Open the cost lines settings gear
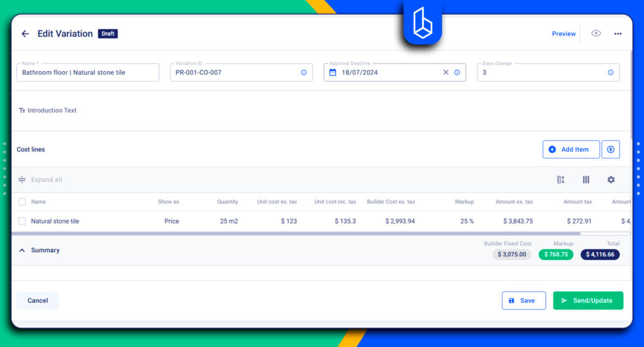The height and width of the screenshot is (347, 644). pos(611,179)
